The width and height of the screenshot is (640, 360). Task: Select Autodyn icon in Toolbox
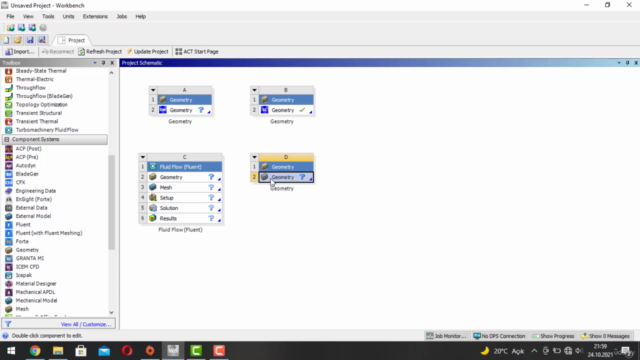click(9, 165)
